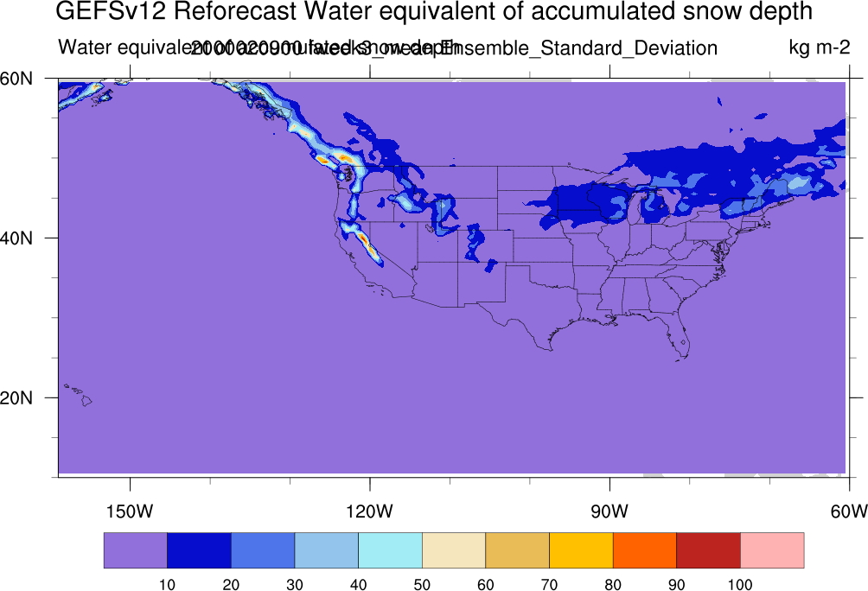Click the purple below-10 colorbar swatch
Image resolution: width=868 pixels, height=591 pixels.
[x=136, y=550]
